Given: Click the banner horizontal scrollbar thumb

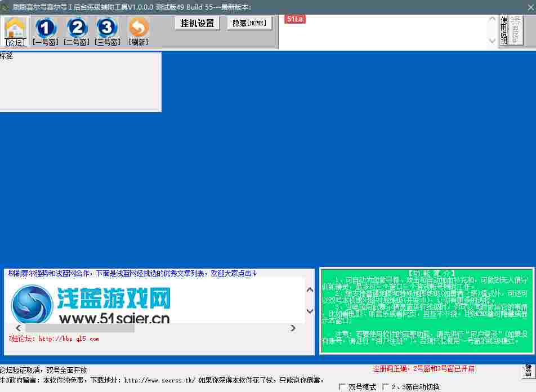Looking at the screenshot, I should point(79,328).
